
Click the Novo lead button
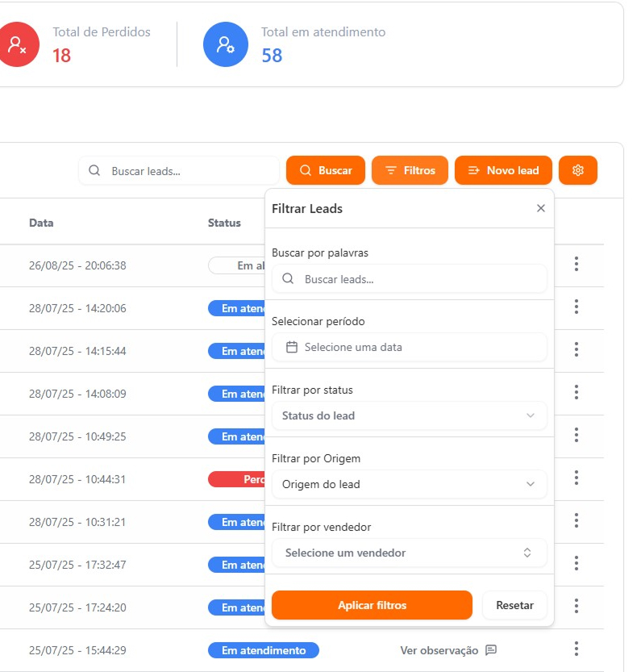[503, 170]
